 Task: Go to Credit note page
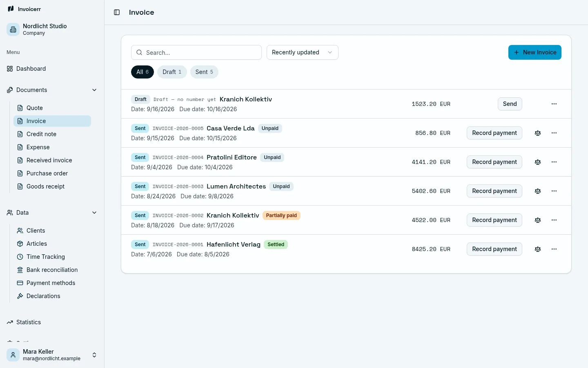tap(52, 134)
